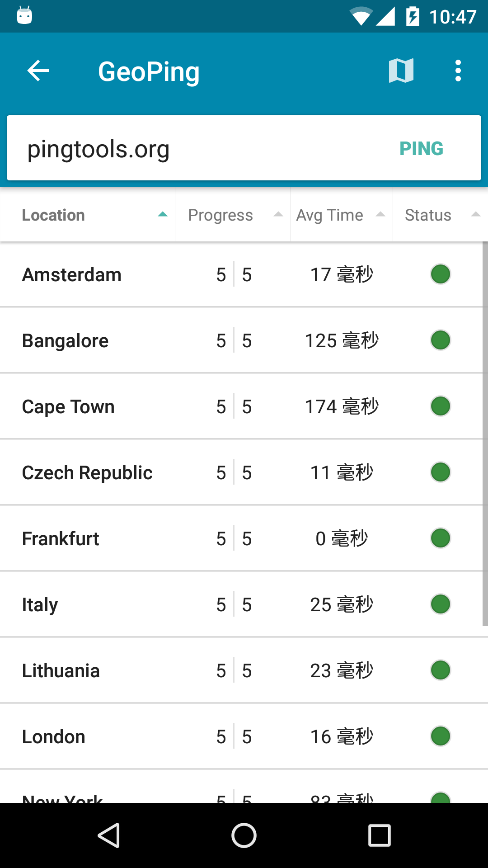The image size is (488, 868).
Task: Sort by the Location column
Action: point(88,215)
